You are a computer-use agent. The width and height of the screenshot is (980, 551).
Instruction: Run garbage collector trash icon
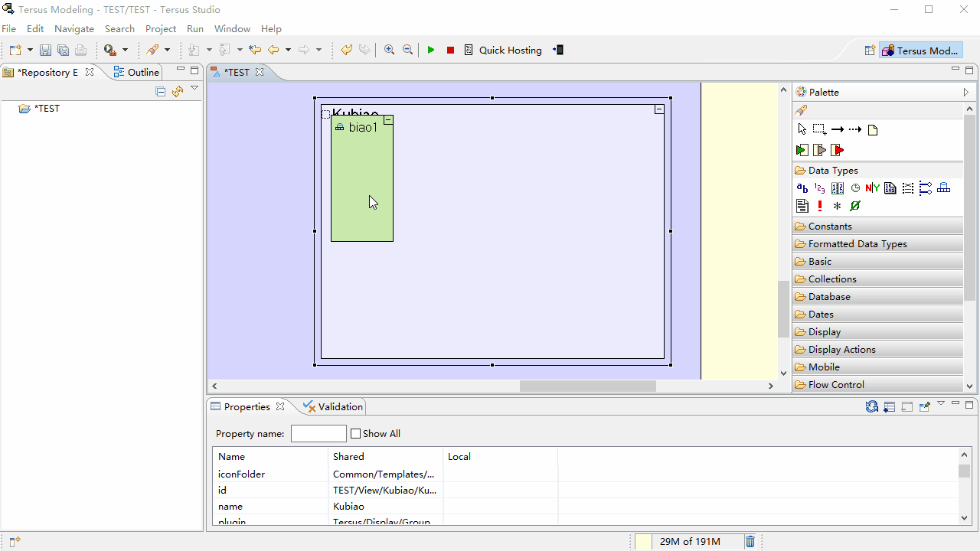(750, 541)
